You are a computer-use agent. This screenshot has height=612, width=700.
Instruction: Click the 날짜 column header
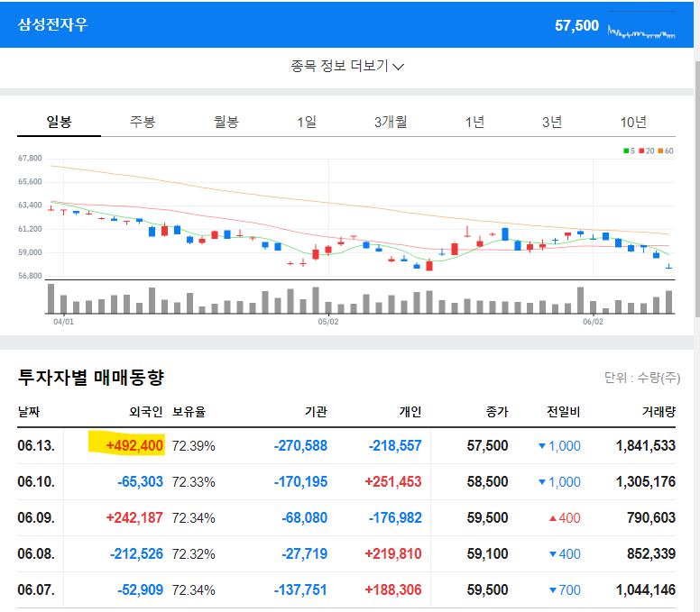click(x=29, y=411)
